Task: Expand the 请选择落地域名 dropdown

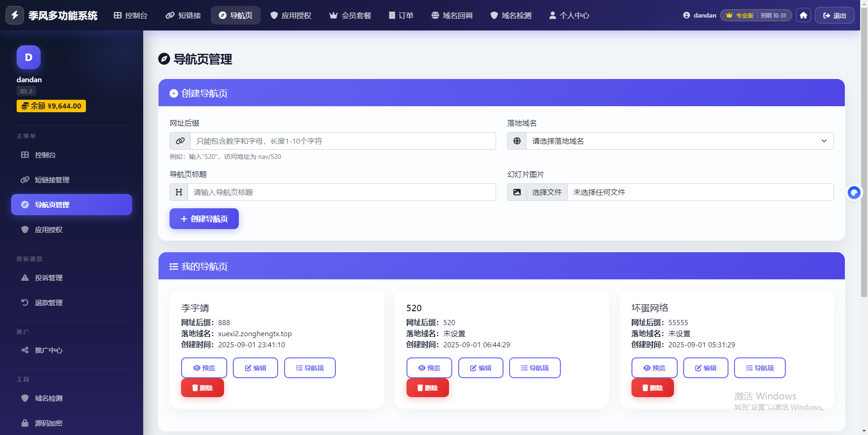Action: pos(680,141)
